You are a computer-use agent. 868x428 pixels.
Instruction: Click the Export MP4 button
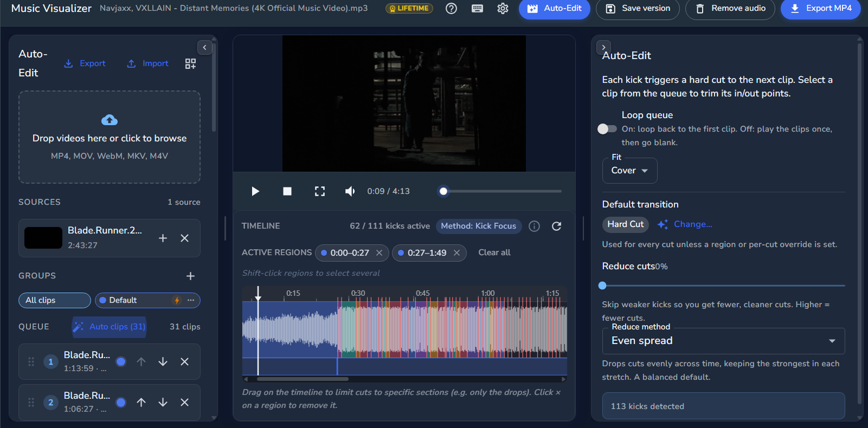pos(820,9)
